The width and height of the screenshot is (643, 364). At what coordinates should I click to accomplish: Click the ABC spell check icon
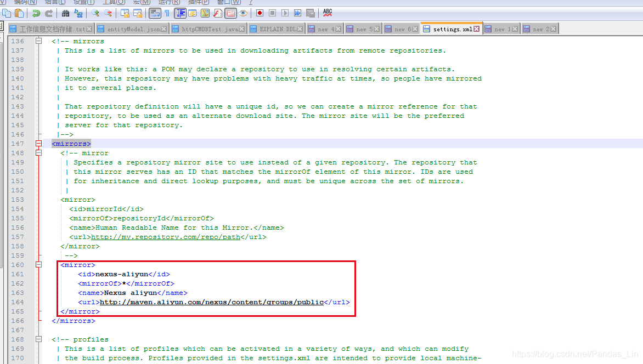327,13
